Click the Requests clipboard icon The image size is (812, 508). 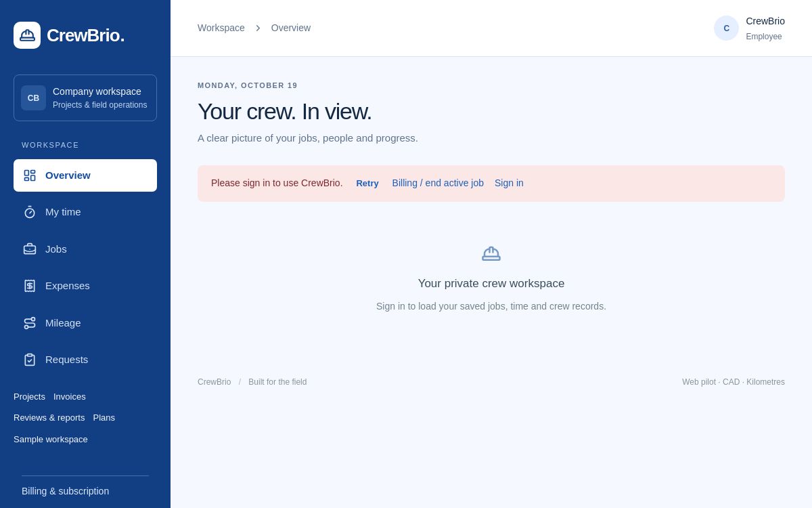pos(30,360)
